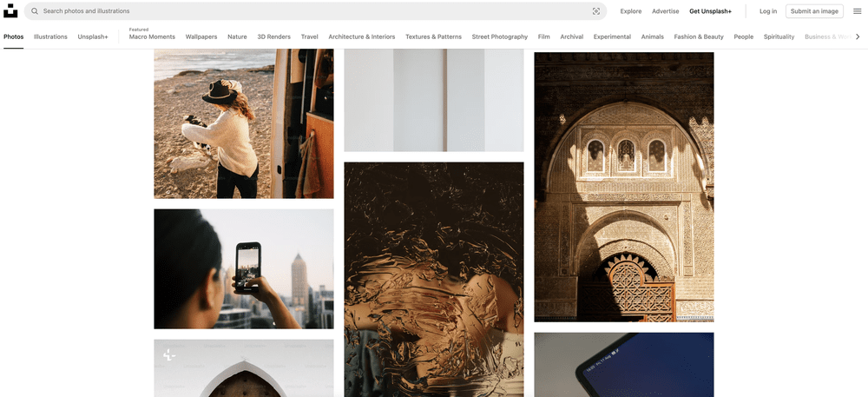The height and width of the screenshot is (397, 868).
Task: Open the Spirituality category
Action: [779, 37]
